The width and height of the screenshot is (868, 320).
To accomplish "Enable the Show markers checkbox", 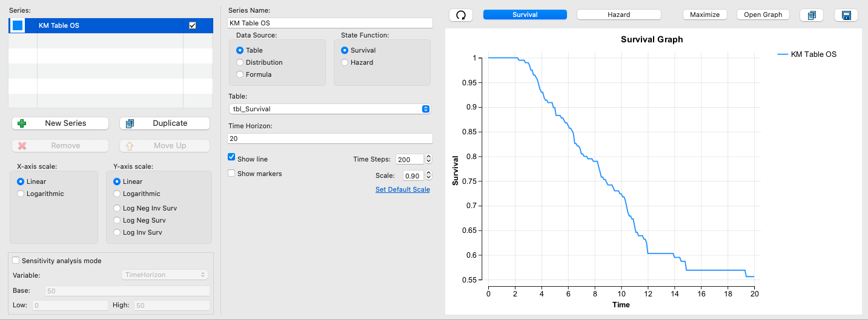I will [x=231, y=174].
